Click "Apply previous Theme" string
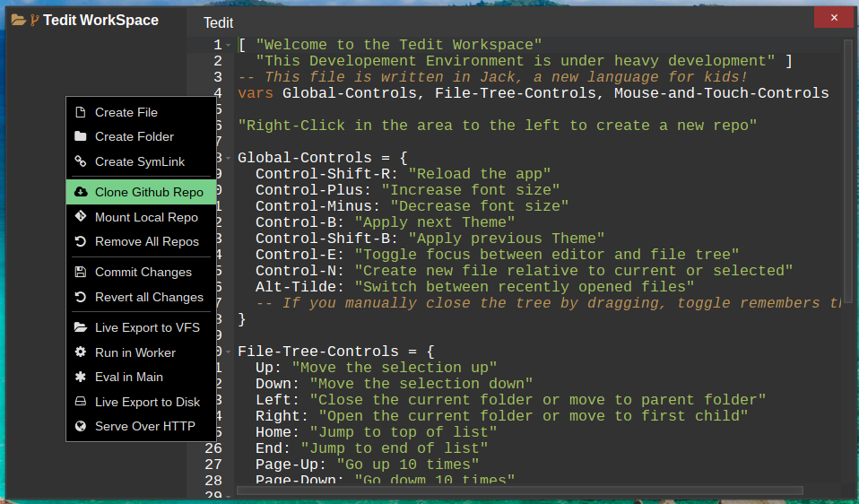 (507, 239)
